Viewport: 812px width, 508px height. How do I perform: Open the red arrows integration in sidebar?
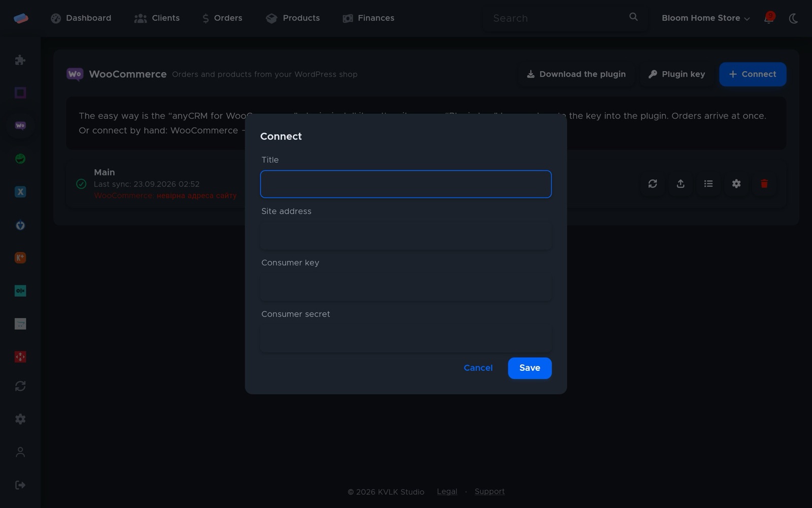[20, 357]
